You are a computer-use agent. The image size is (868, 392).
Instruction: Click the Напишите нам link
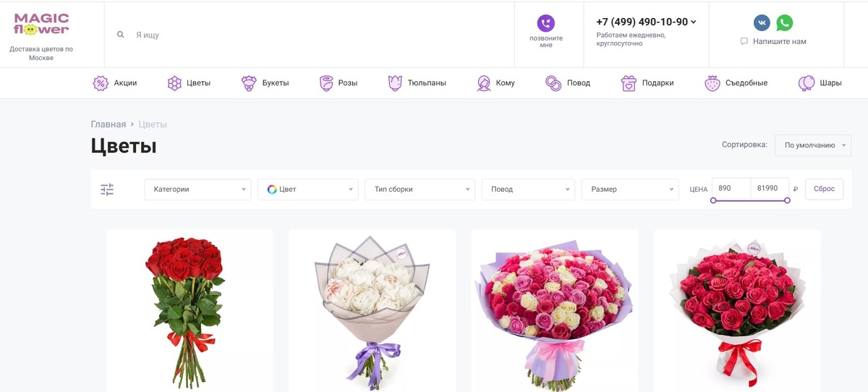[x=780, y=41]
